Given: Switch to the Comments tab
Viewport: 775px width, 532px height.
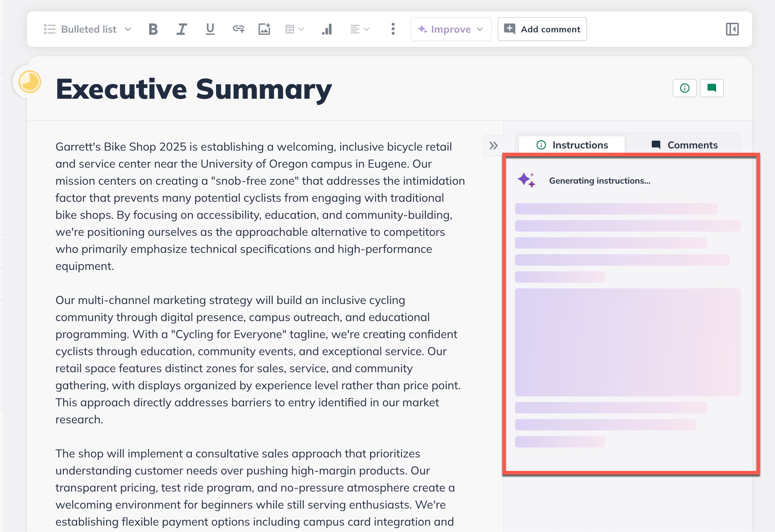Looking at the screenshot, I should [x=684, y=145].
